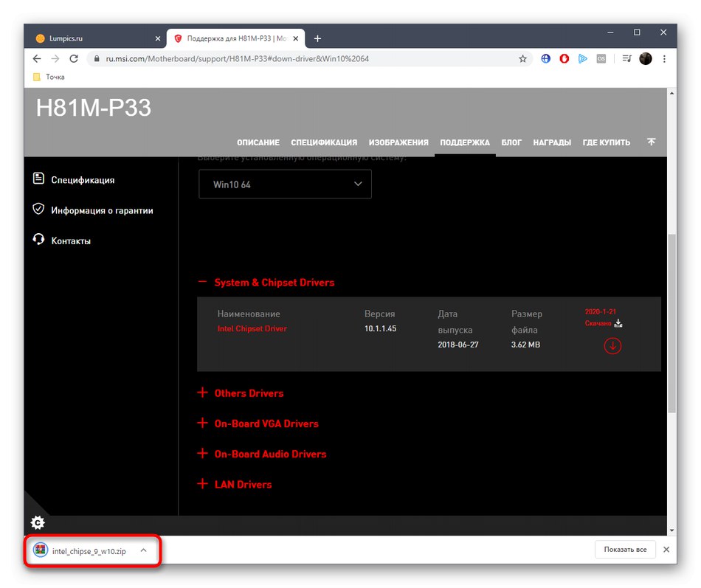Collapse the System & Chipset Drivers section
701x588 pixels.
[x=202, y=281]
